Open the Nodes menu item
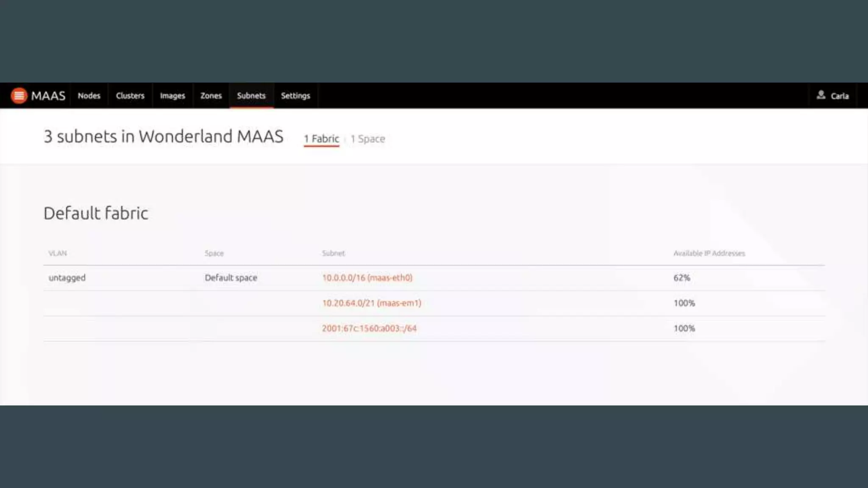 point(89,96)
